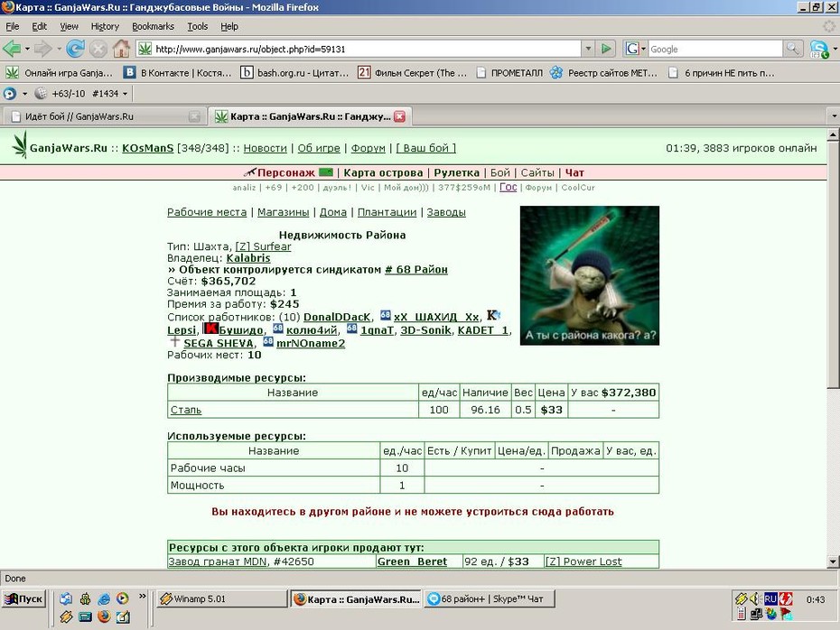
Task: Open the Чат navigation link
Action: click(574, 172)
